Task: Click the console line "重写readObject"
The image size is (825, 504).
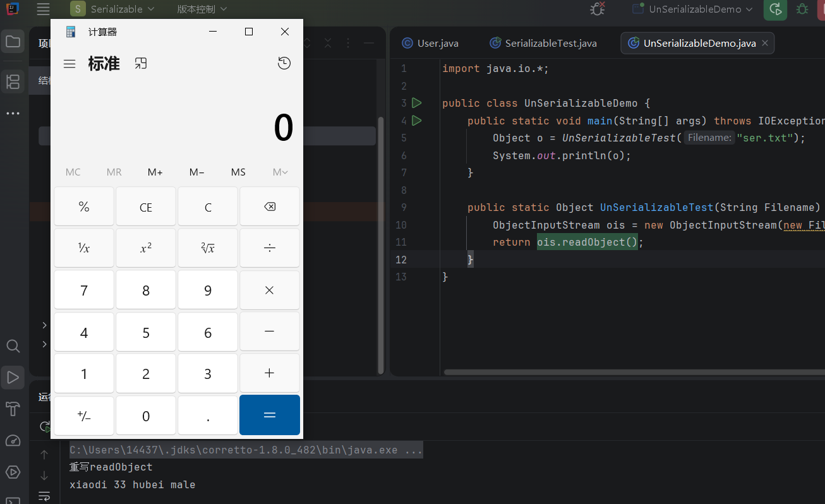Action: pos(111,467)
